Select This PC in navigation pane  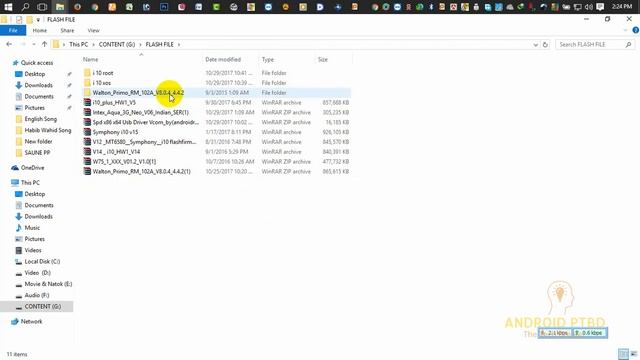click(30, 183)
